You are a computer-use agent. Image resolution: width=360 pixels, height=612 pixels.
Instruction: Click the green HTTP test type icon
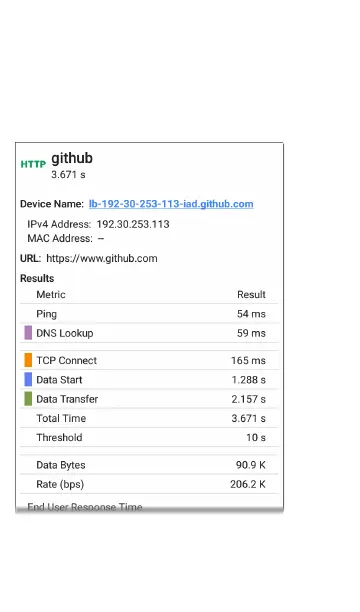click(33, 164)
